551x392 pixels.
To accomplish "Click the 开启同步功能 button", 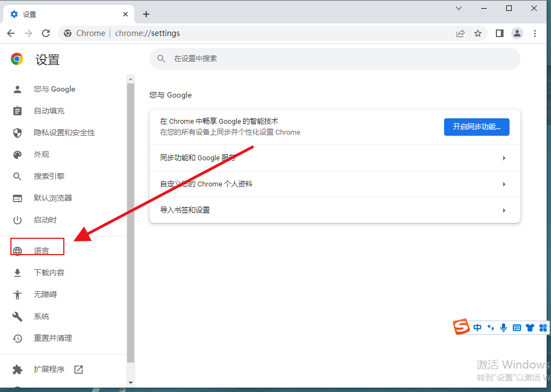I will [476, 127].
